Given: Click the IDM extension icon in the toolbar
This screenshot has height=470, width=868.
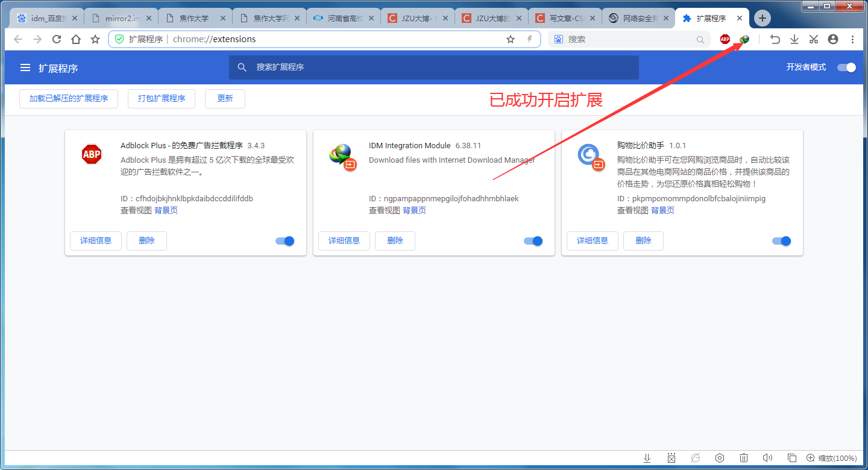Looking at the screenshot, I should 744,39.
